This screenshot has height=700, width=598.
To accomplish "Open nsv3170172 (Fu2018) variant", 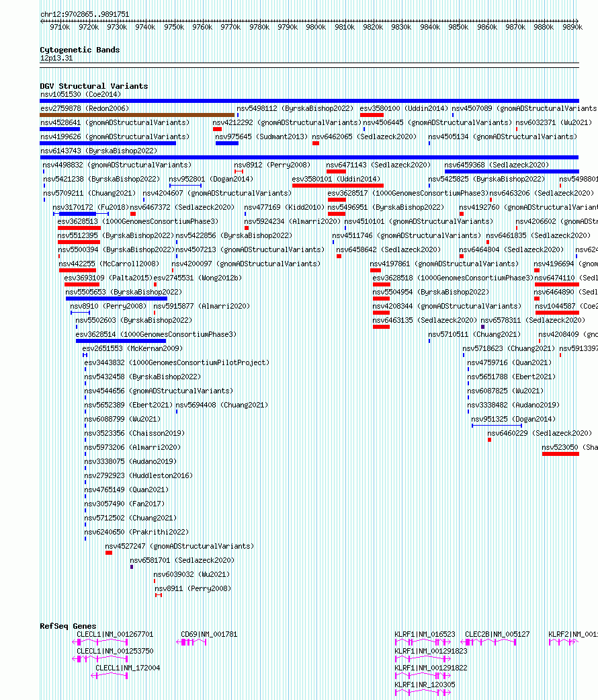I will 91,208.
